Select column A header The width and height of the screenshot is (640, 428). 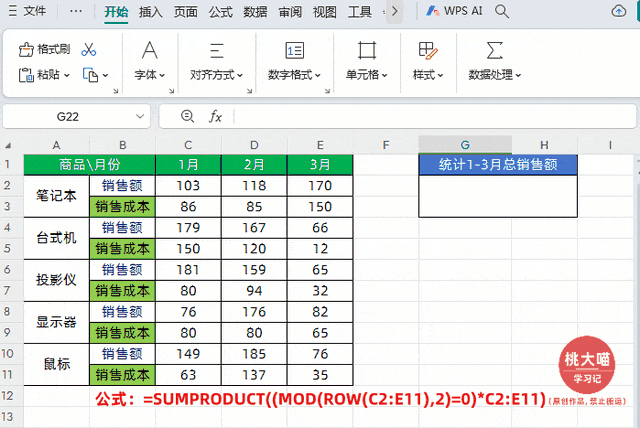(x=56, y=145)
